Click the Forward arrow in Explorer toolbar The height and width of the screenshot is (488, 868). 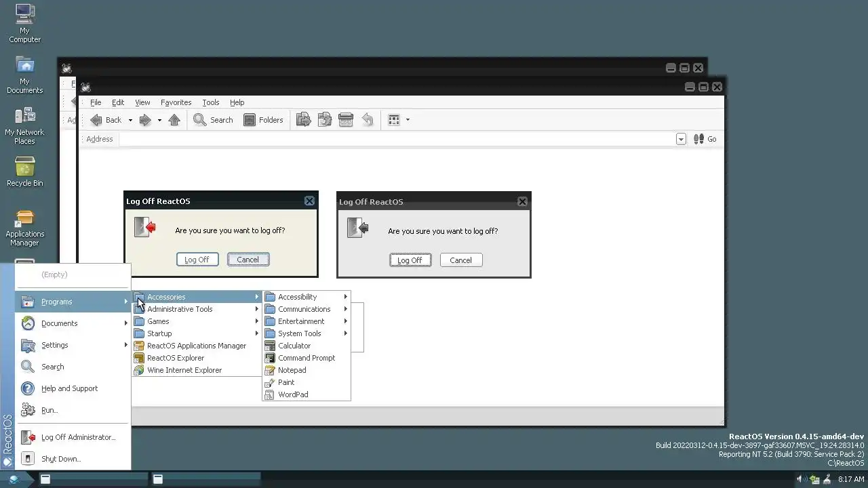145,120
